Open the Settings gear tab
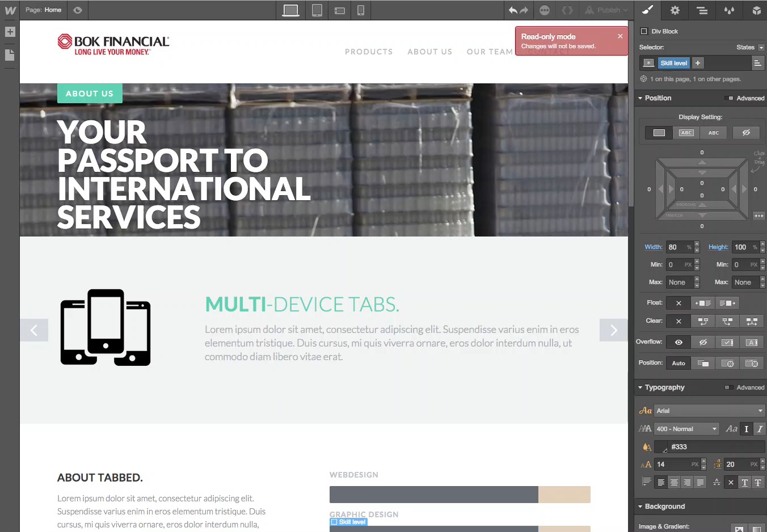 [x=675, y=10]
